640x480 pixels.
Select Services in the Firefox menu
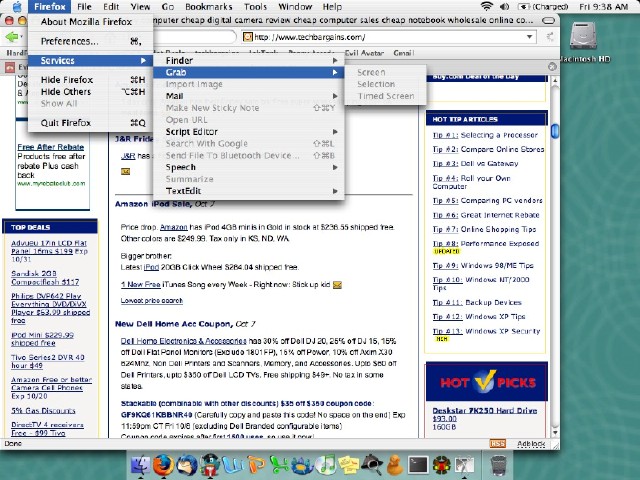[x=90, y=60]
